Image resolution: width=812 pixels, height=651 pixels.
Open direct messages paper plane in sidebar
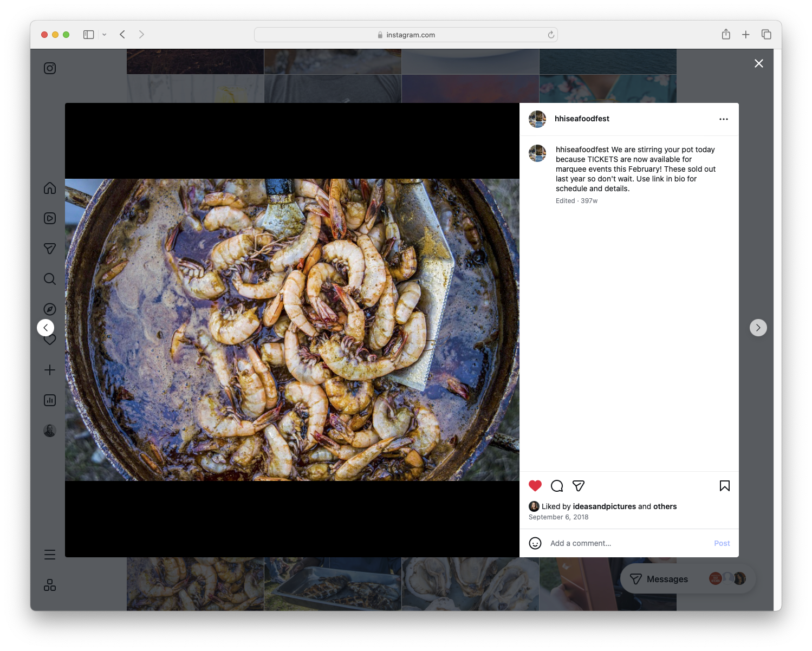[50, 249]
